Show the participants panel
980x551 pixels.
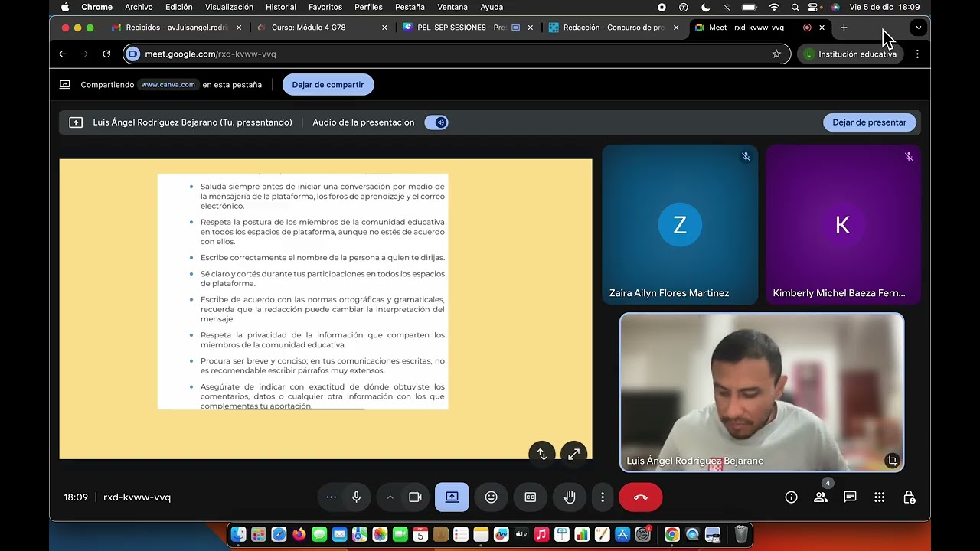(821, 497)
